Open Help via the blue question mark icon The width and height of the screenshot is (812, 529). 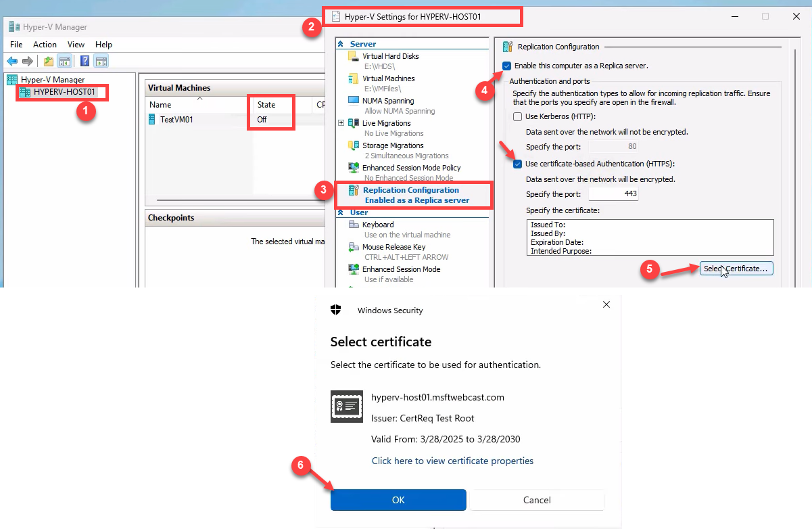click(85, 62)
